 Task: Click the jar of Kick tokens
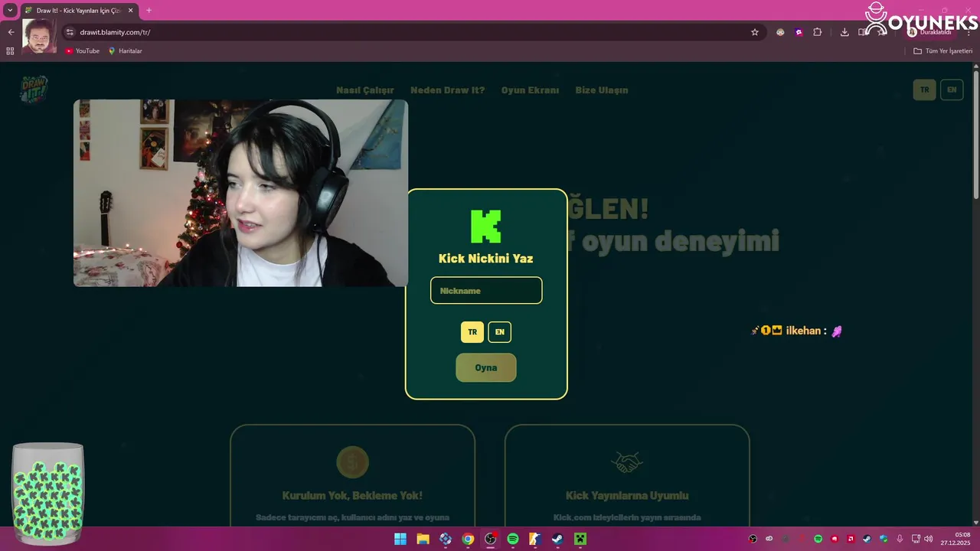[x=47, y=494]
